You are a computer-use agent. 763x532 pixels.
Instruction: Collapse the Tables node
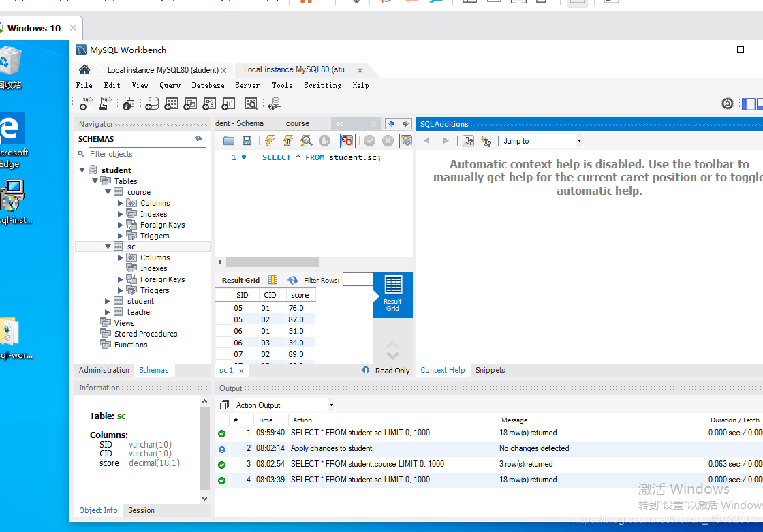coord(95,181)
